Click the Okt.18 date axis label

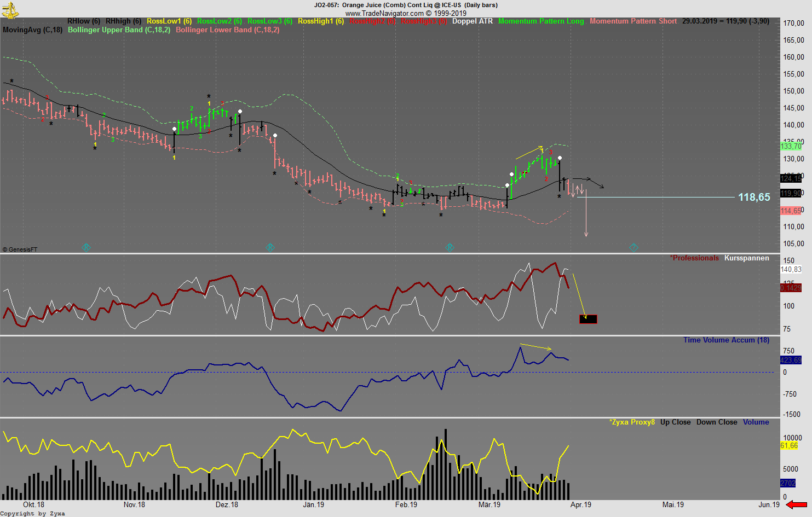34,504
